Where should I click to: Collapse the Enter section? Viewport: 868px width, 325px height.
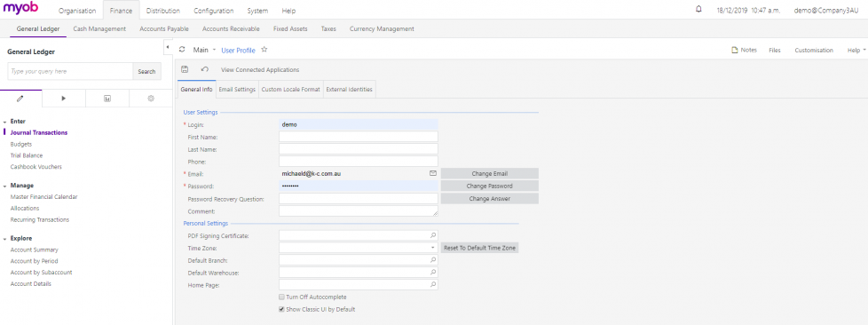point(5,122)
